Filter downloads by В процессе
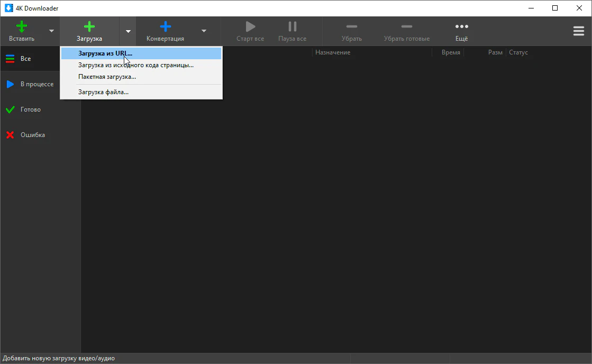This screenshot has height=364, width=592. 40,84
